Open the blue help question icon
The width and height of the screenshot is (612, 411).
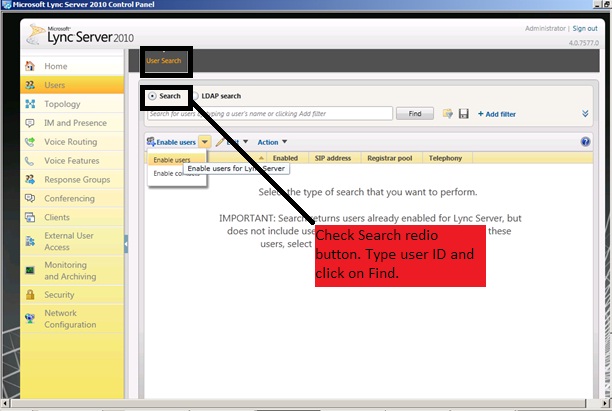(585, 142)
